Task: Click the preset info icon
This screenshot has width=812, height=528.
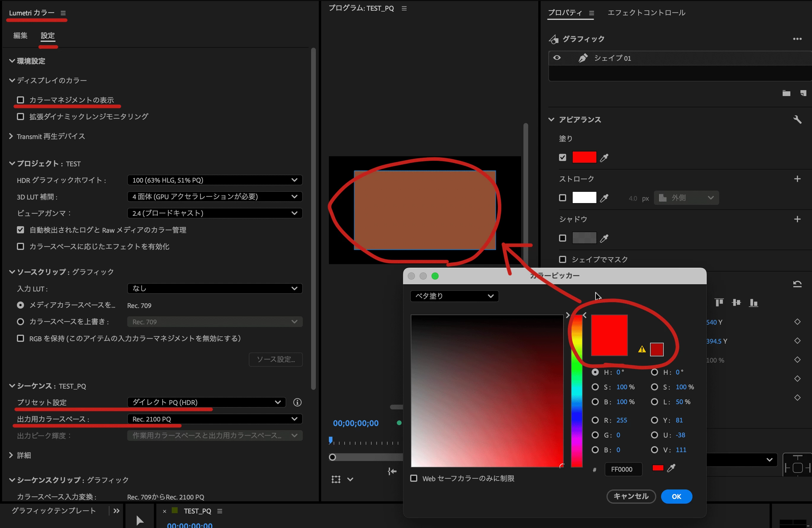Action: click(x=297, y=402)
